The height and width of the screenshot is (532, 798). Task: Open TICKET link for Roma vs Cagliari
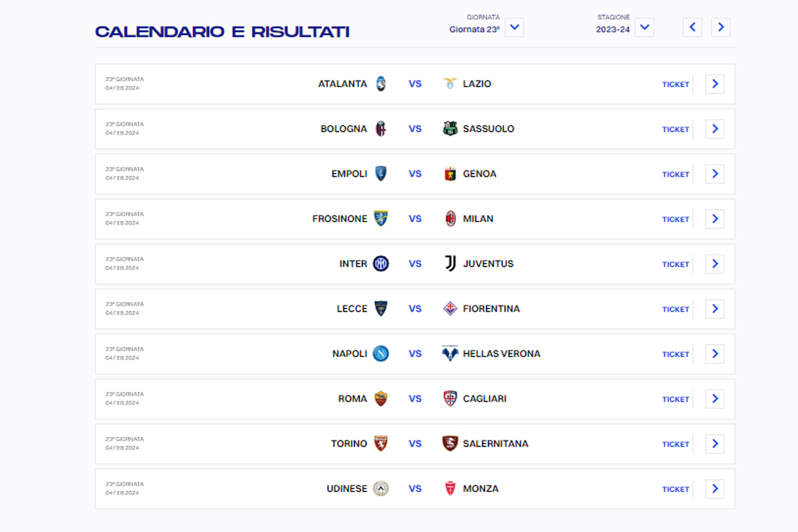click(x=676, y=399)
